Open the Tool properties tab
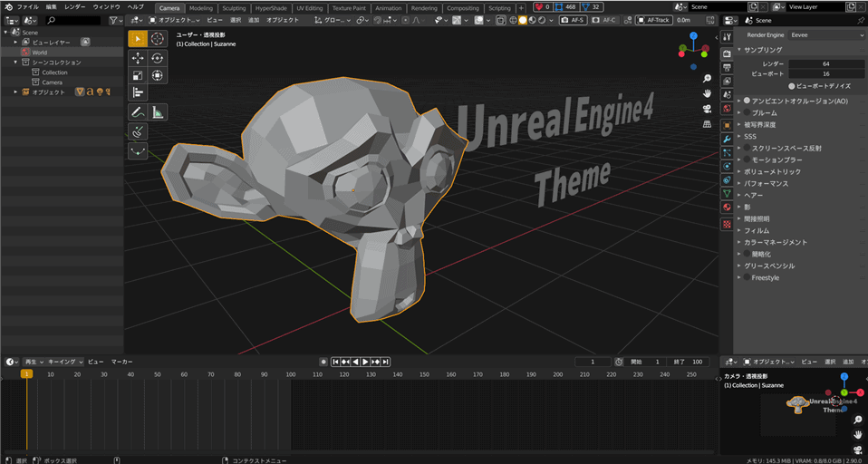Image resolution: width=868 pixels, height=464 pixels. coord(728,36)
